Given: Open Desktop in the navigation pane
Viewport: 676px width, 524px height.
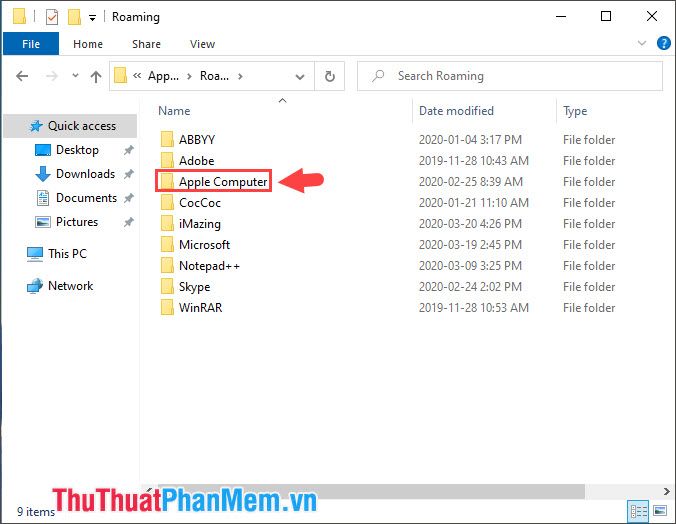Looking at the screenshot, I should [x=77, y=150].
